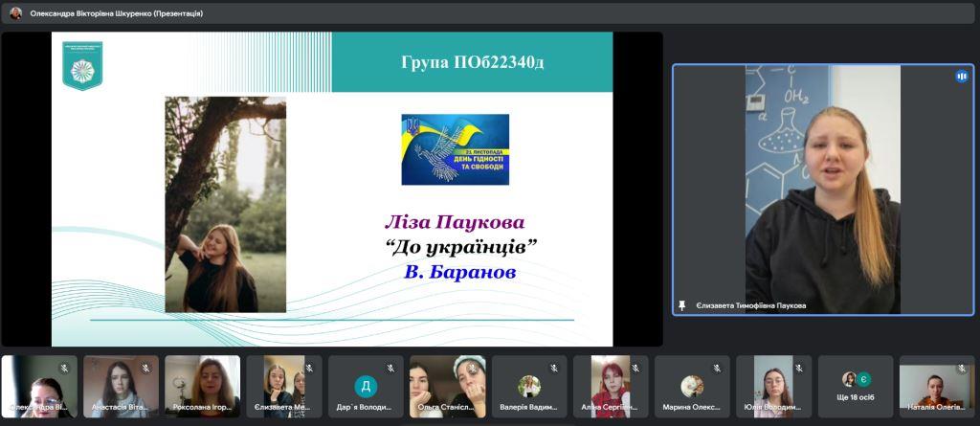980x426 pixels.
Task: Click the muted mic icon on Роксолана's tile
Action: point(228,368)
